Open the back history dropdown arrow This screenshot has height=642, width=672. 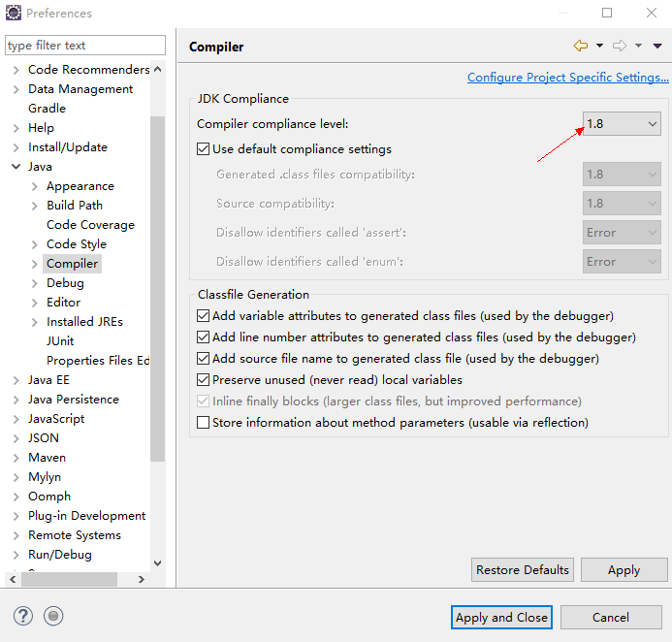[599, 46]
